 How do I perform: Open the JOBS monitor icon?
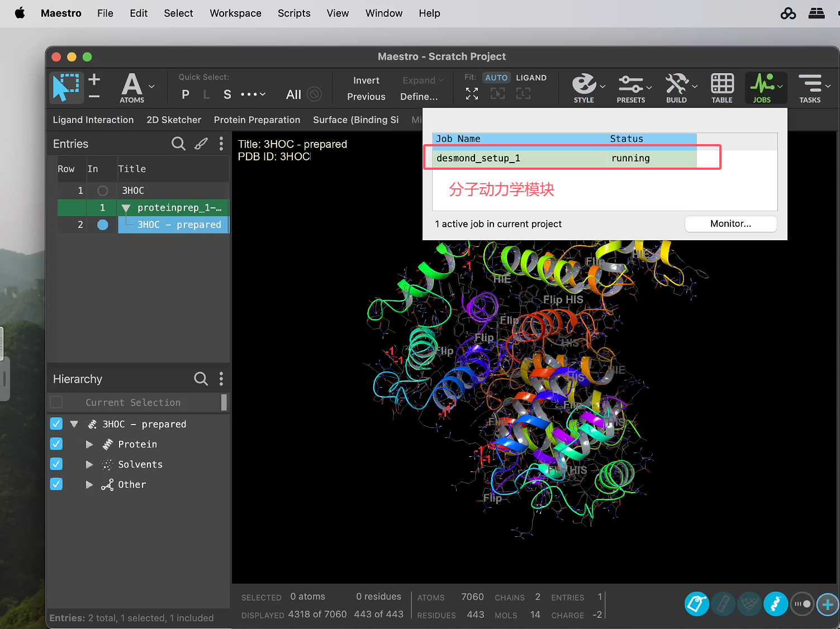(x=762, y=88)
